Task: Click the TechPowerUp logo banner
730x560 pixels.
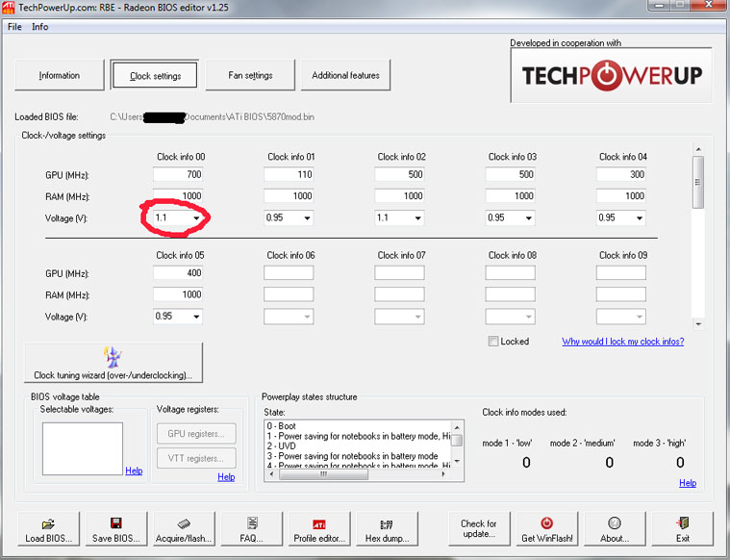Action: point(611,75)
